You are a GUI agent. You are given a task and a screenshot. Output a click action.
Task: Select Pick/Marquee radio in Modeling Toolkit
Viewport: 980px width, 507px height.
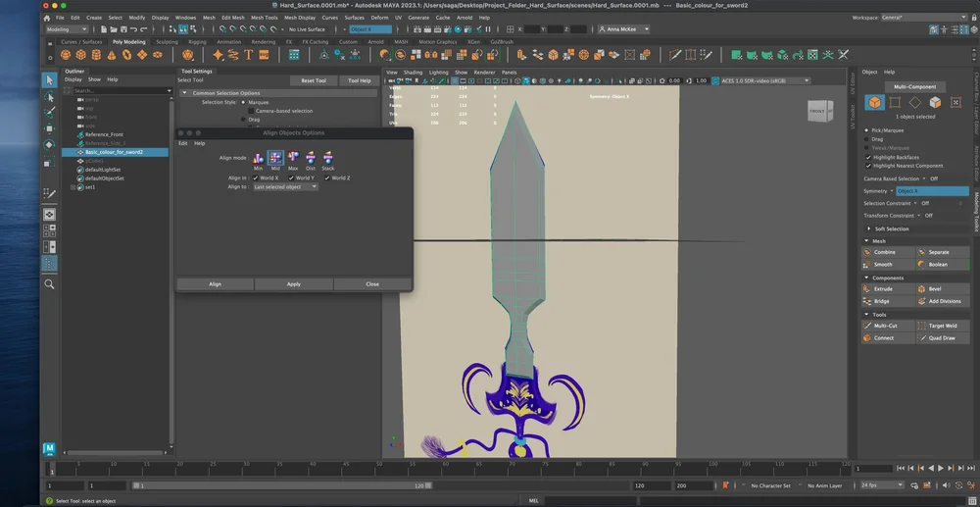click(x=867, y=130)
